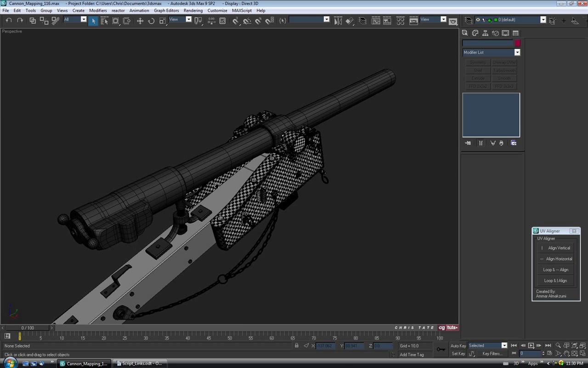Open Windows Start menu orb
This screenshot has height=368, width=588.
tap(10, 363)
